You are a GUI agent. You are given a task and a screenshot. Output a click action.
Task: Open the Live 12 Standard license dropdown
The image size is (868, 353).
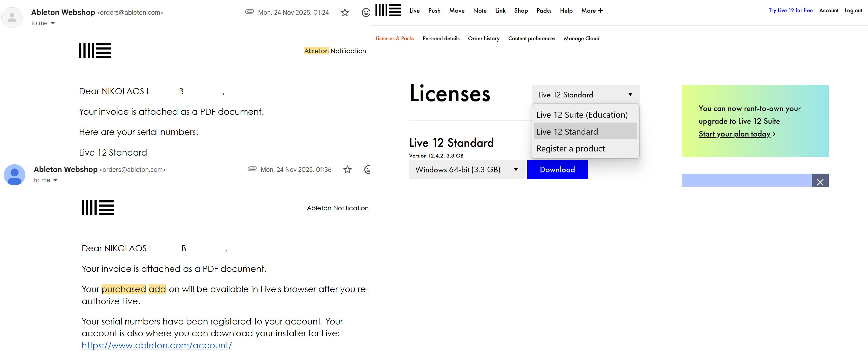[x=585, y=94]
